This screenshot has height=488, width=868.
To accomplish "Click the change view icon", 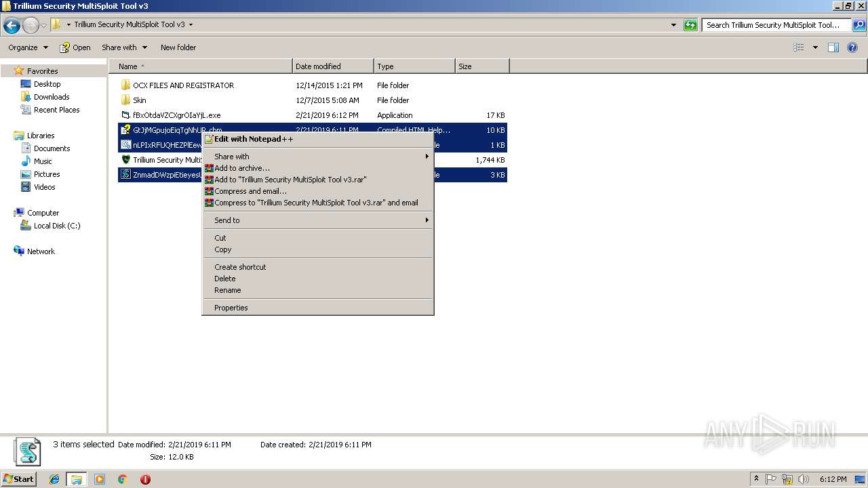I will click(x=799, y=47).
